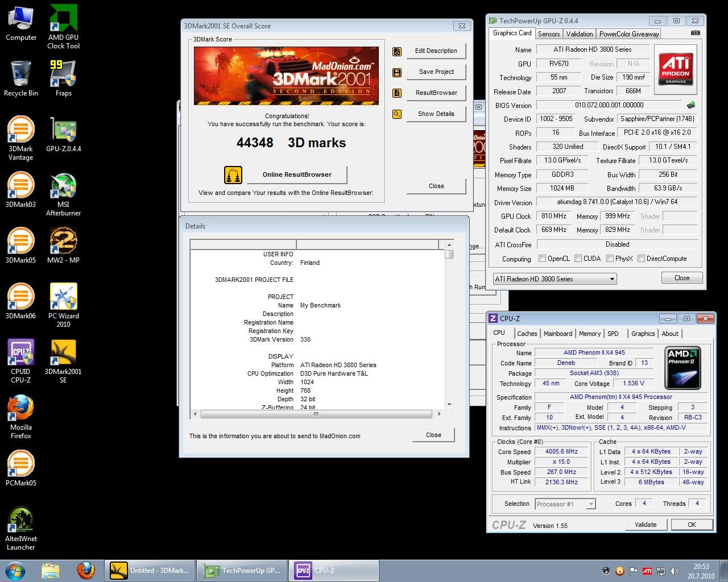Enable the OpenCL checkbox
The image size is (728, 582).
(x=543, y=259)
